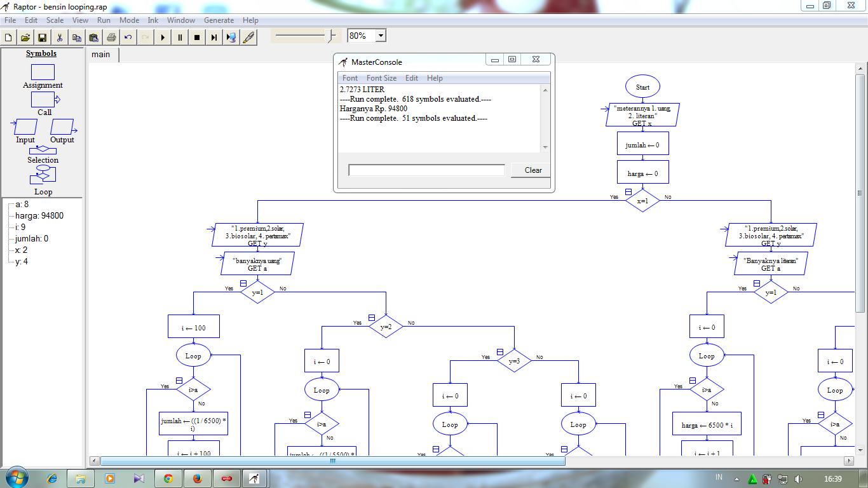This screenshot has width=868, height=488.
Task: Undo the last action
Action: coord(128,37)
